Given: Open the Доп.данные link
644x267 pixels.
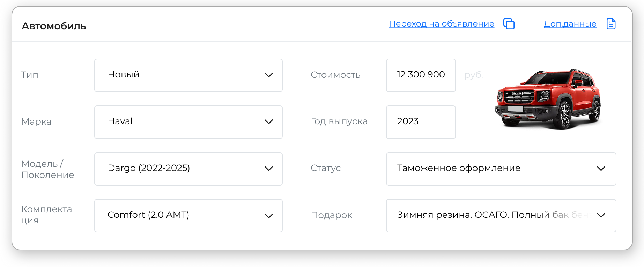Looking at the screenshot, I should click(570, 24).
